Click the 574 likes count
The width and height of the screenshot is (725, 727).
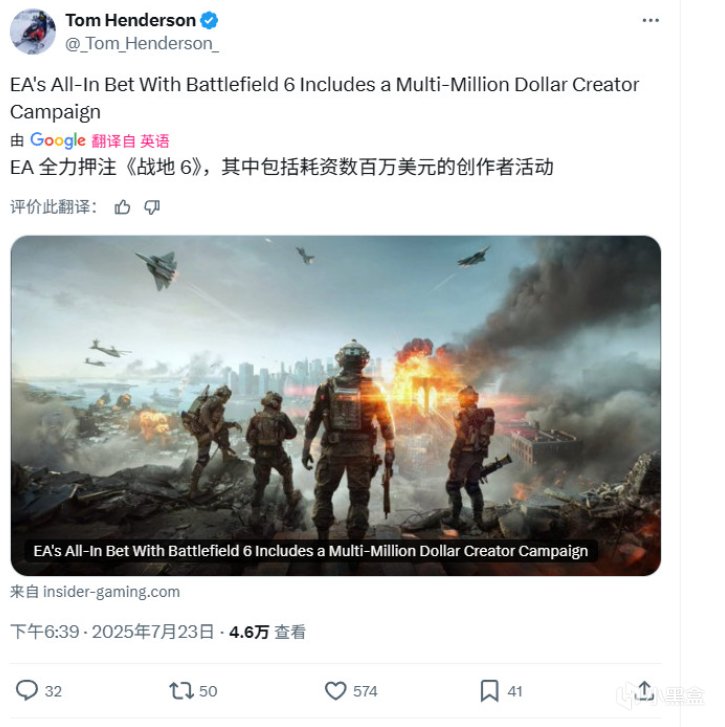pos(365,691)
